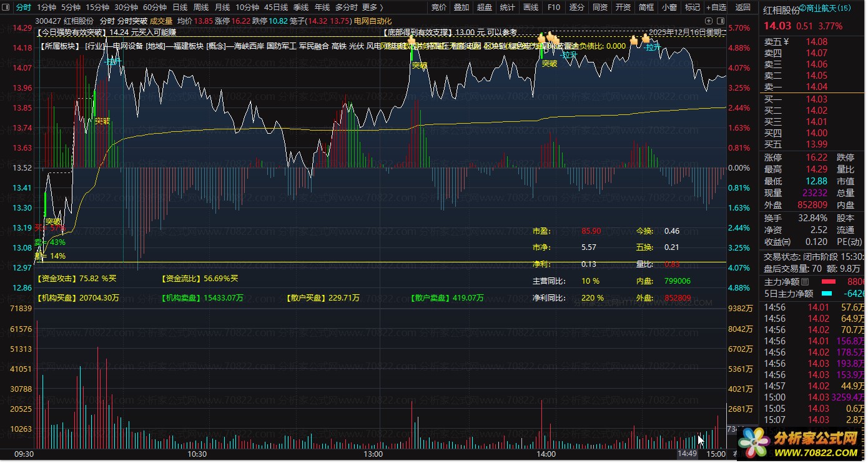Screen dimensions: 868x463
Task: Switch to 30分钟 chart period
Action: [x=126, y=7]
